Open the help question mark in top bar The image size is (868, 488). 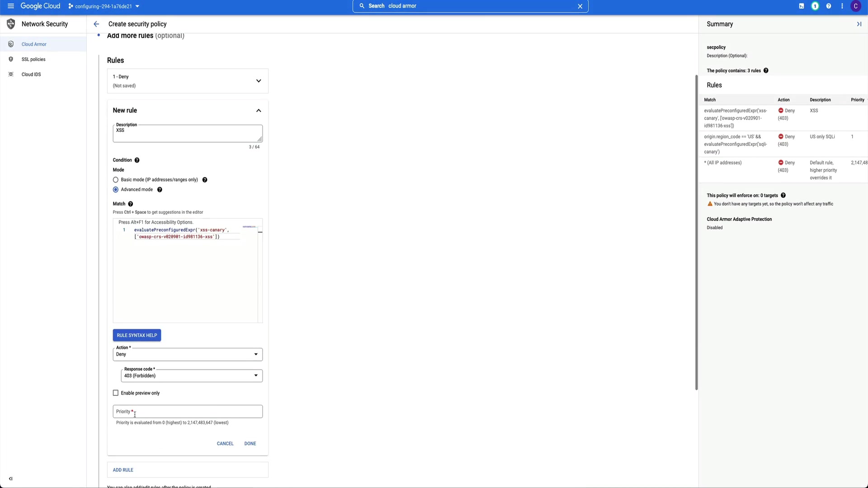pyautogui.click(x=828, y=6)
